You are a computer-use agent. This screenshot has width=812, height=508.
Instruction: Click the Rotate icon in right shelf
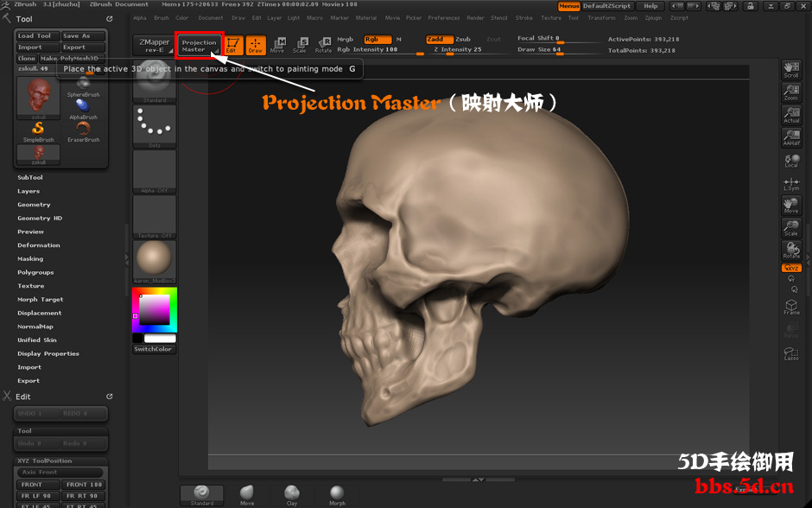791,251
